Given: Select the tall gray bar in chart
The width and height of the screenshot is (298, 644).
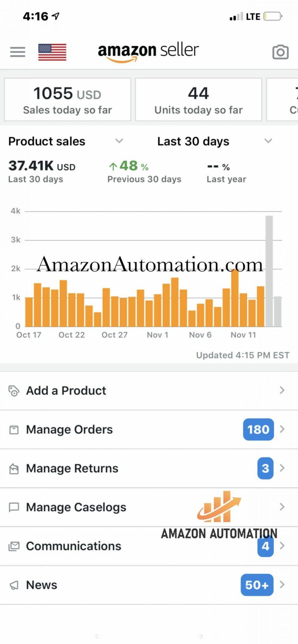Looking at the screenshot, I should pos(269,270).
